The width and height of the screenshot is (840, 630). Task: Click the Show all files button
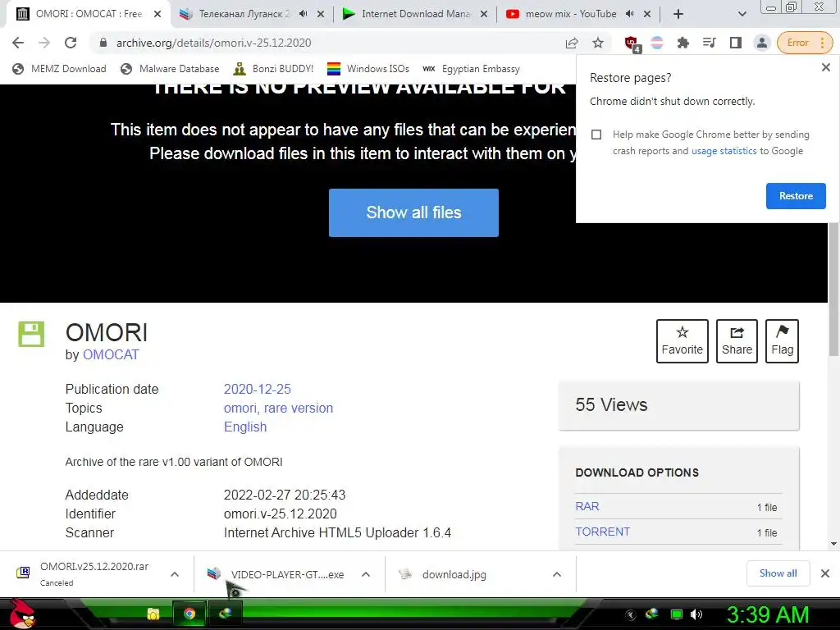click(413, 212)
